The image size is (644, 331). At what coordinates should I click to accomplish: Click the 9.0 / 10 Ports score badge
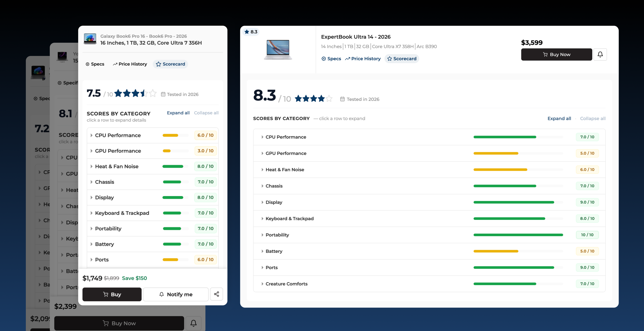point(587,267)
